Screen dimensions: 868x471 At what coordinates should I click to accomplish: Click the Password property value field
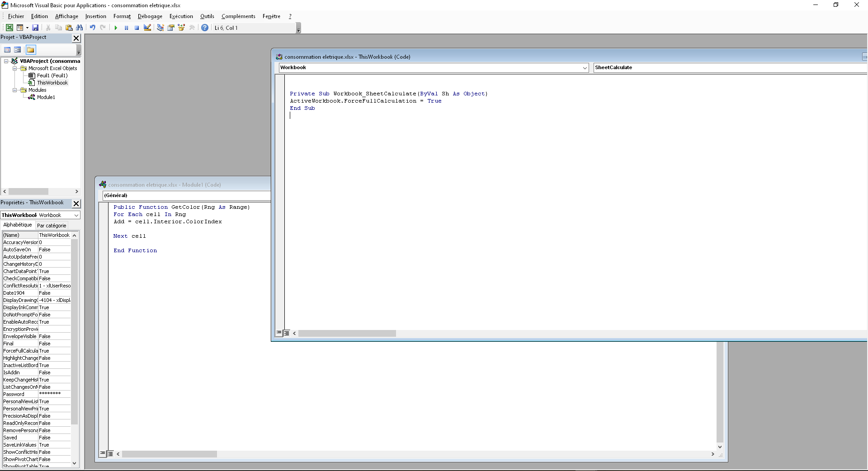[55, 394]
